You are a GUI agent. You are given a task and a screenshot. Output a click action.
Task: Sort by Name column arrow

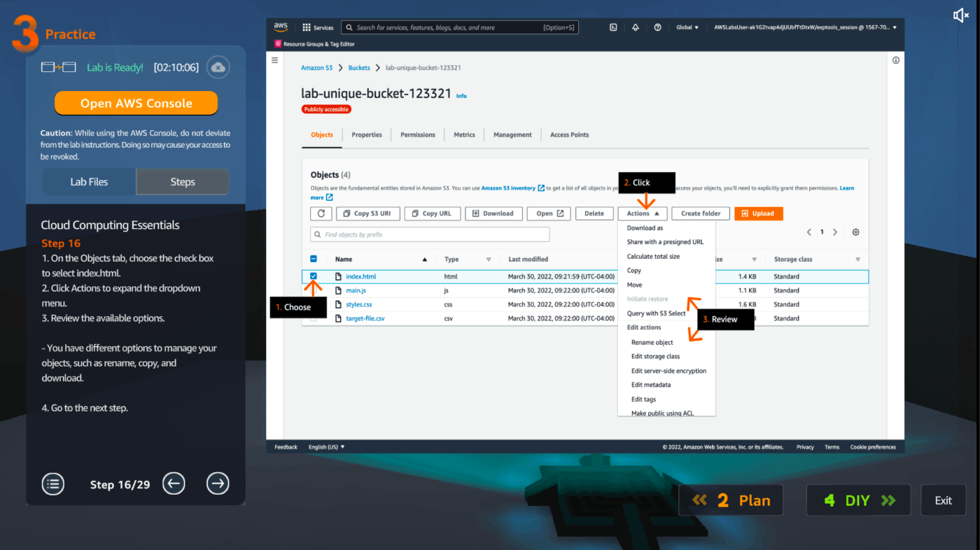click(x=424, y=260)
